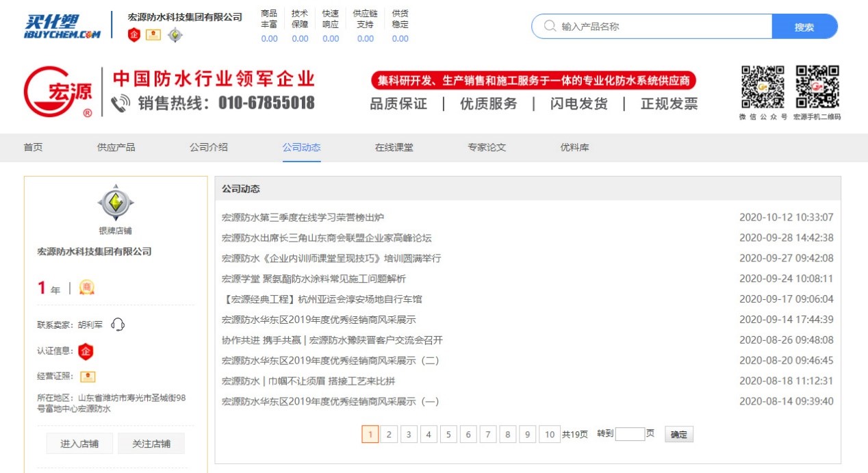Open the 专家论文 tab
The image size is (868, 473).
pos(487,147)
